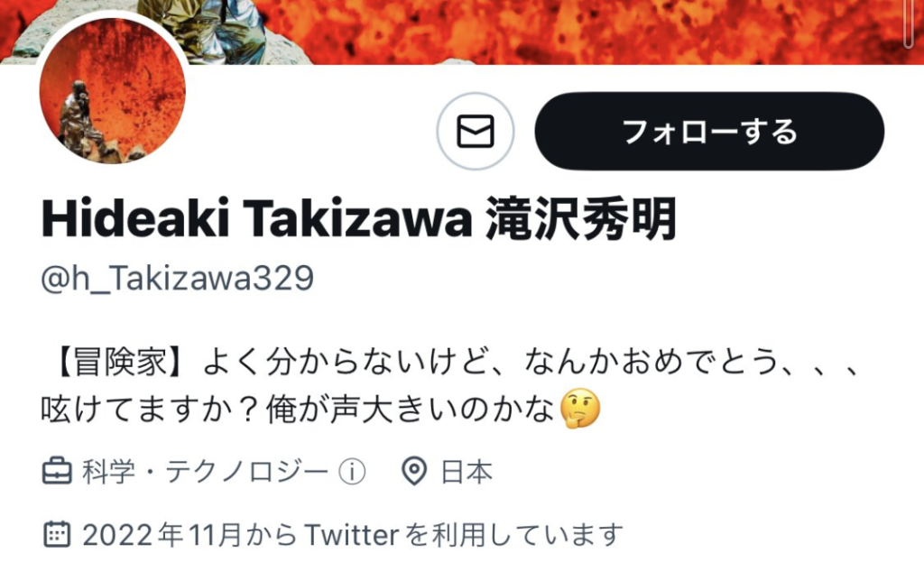This screenshot has width=924, height=562.
Task: Open the round profile avatar picture
Action: 113,89
